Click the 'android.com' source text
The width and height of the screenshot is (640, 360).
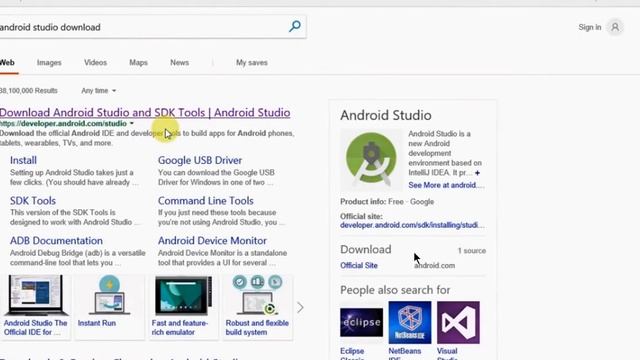(x=434, y=265)
